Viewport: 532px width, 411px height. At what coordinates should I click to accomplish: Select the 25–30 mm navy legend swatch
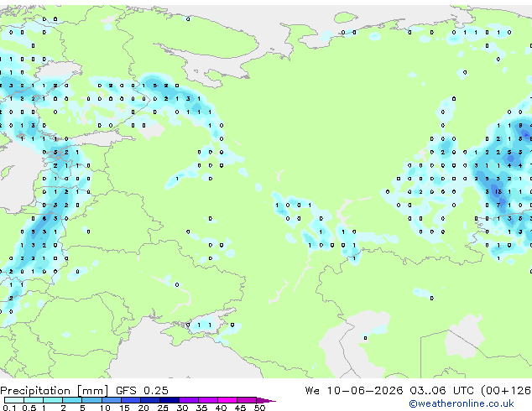click(169, 400)
